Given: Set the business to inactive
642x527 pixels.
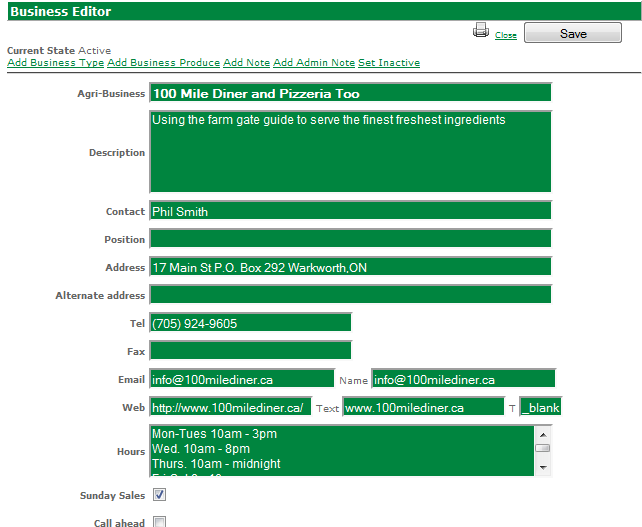Looking at the screenshot, I should coord(389,63).
